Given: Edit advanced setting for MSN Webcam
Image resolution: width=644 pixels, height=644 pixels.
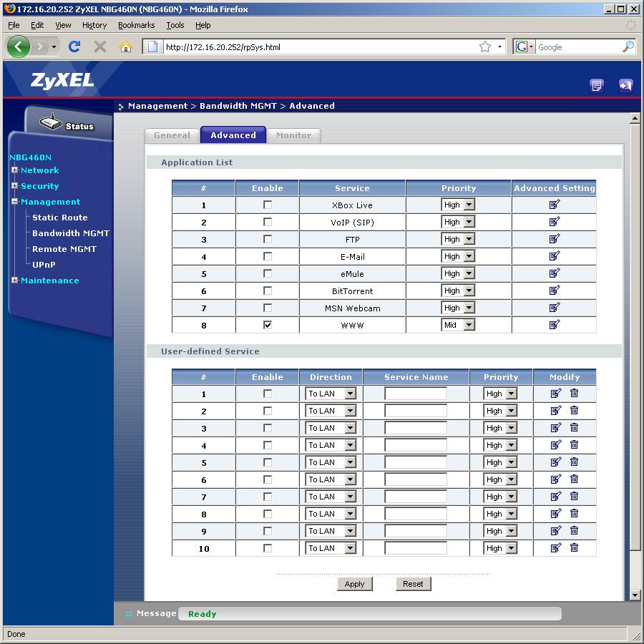Looking at the screenshot, I should click(555, 308).
